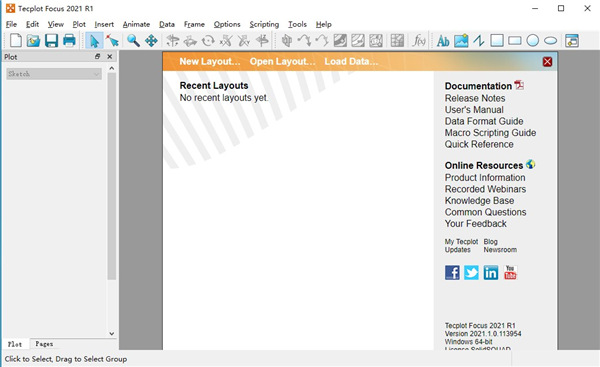Click the sidebar scroll down arrow

coord(112,334)
